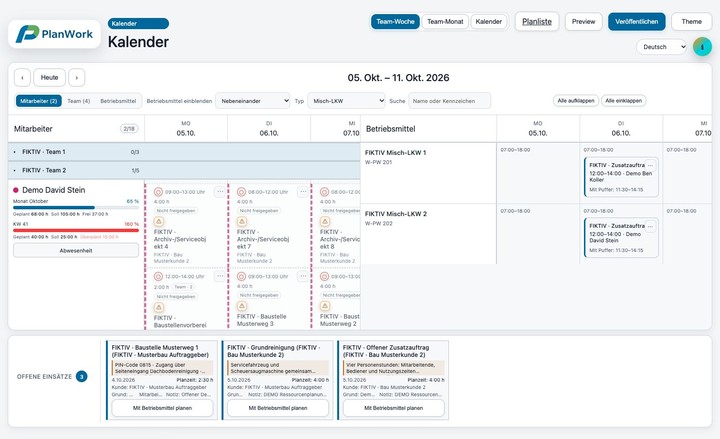
Task: Plan Grundreinigung job with Betriebsmittel
Action: tap(278, 408)
